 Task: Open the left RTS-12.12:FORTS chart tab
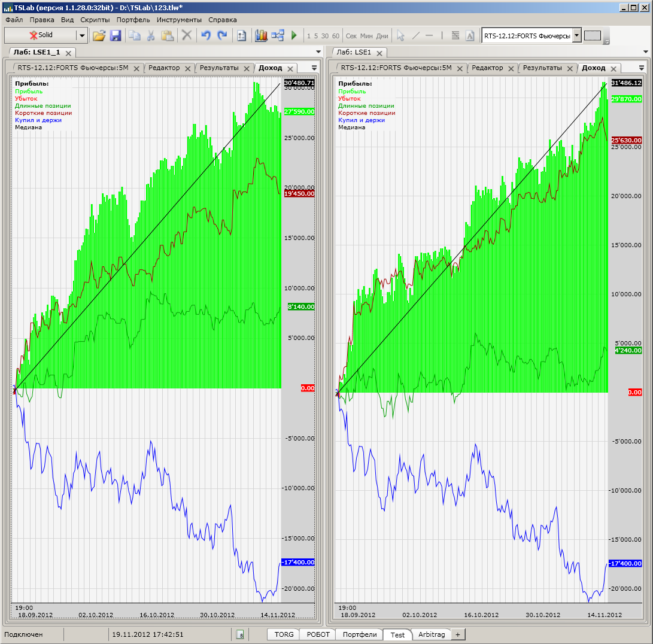[73, 68]
